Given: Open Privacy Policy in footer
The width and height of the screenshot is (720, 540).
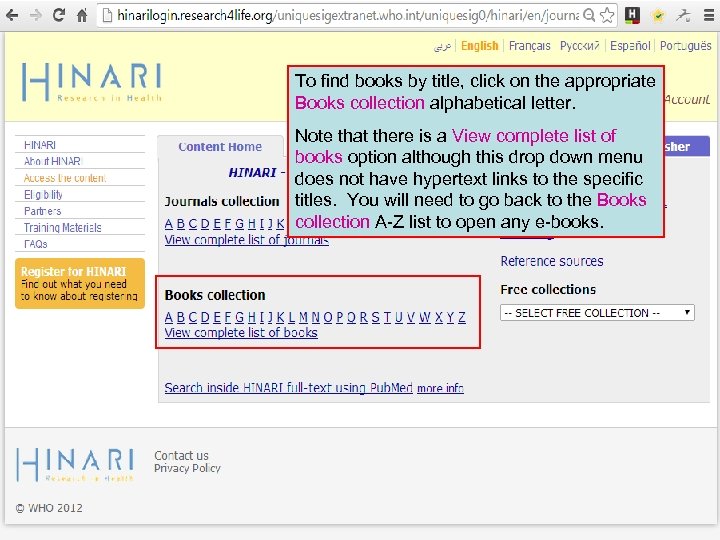Looking at the screenshot, I should pos(187,468).
